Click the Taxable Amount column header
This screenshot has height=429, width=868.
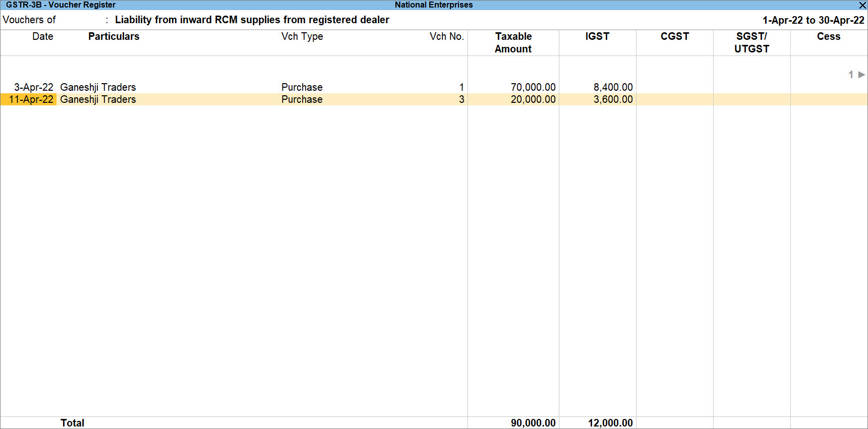coord(513,42)
